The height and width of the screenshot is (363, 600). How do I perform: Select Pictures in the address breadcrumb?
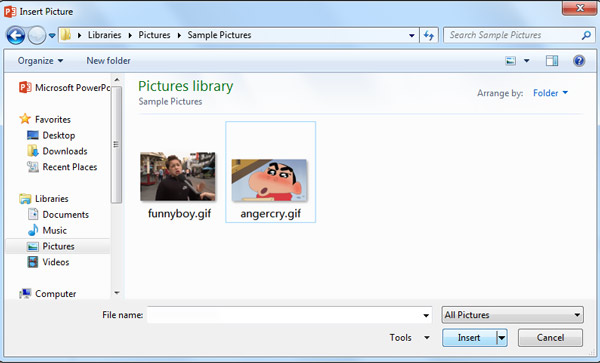tap(154, 35)
